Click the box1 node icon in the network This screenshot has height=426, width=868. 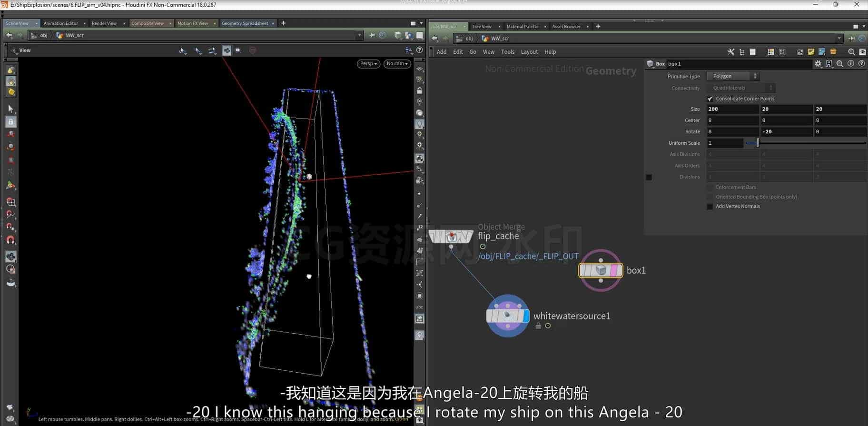tap(601, 270)
